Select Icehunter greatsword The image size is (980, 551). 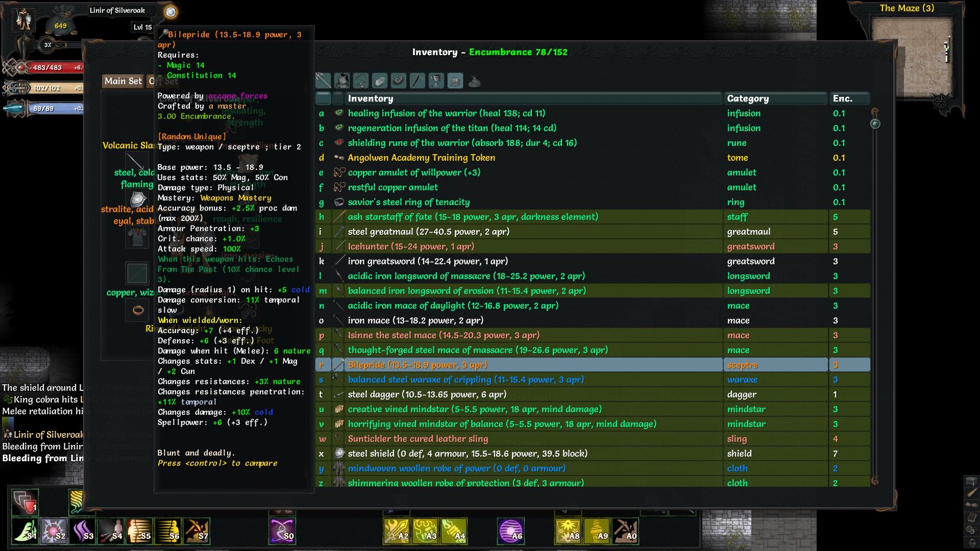tap(593, 246)
